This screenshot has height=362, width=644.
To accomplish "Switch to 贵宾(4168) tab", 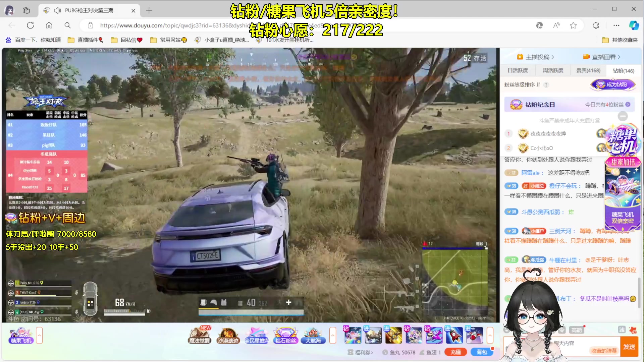I will [588, 70].
